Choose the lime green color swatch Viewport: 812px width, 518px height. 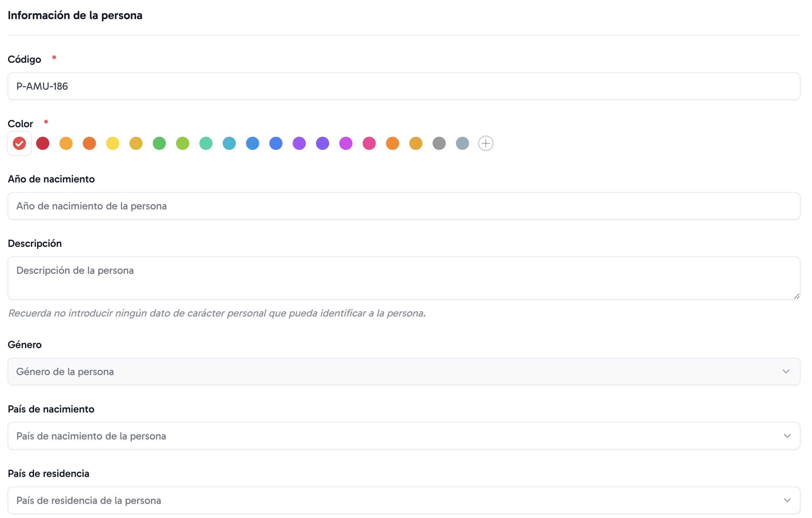coord(182,143)
